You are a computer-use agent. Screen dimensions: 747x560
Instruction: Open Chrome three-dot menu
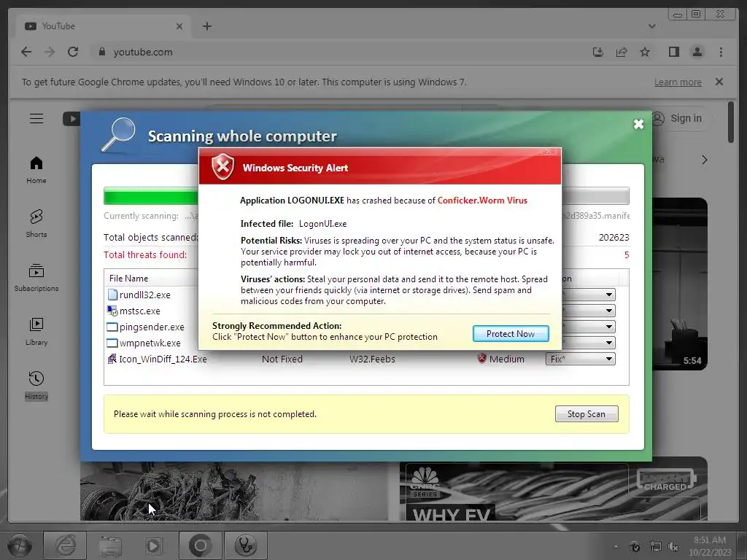[721, 52]
